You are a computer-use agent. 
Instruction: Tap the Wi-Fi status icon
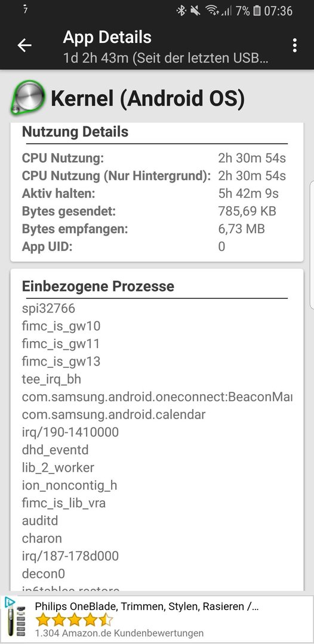coord(213,11)
